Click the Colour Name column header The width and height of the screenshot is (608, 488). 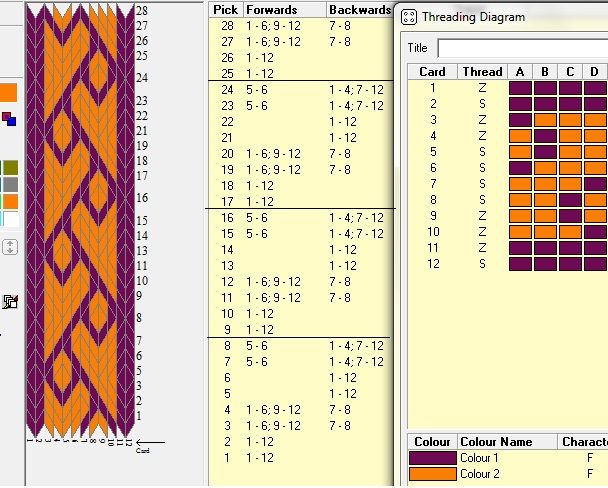(507, 442)
